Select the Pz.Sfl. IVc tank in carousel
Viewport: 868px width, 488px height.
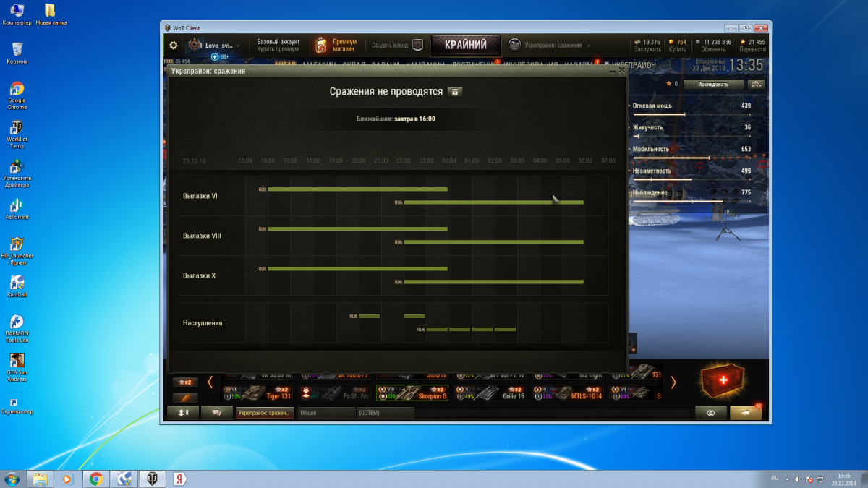coord(334,393)
